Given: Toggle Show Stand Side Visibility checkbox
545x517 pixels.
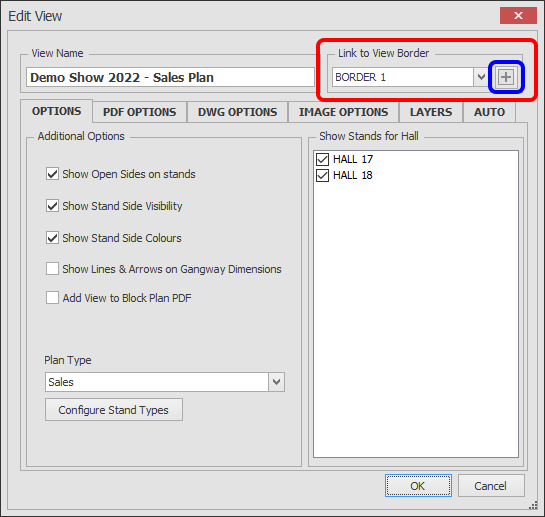Looking at the screenshot, I should (52, 205).
